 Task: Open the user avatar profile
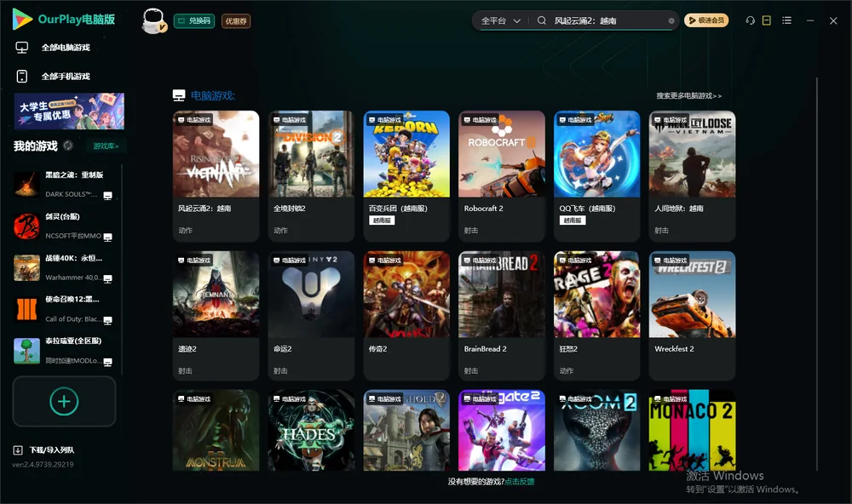[x=153, y=20]
